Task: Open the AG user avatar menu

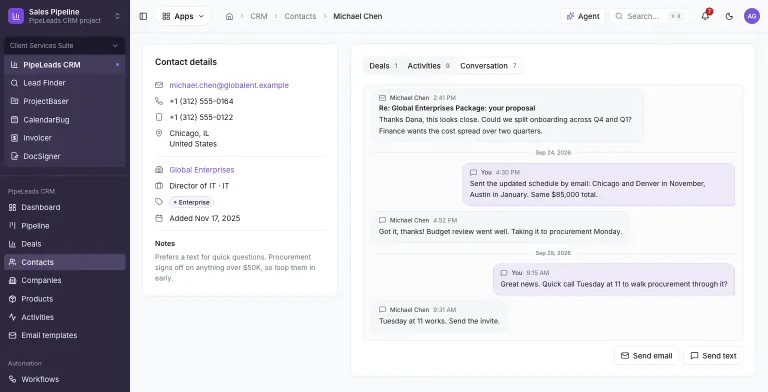Action: 752,16
